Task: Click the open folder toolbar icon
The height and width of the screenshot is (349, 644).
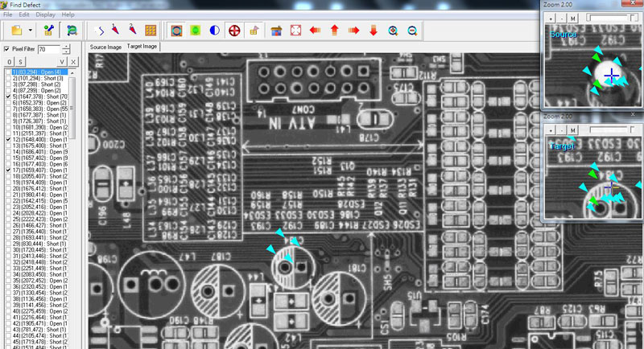Action: (x=16, y=31)
